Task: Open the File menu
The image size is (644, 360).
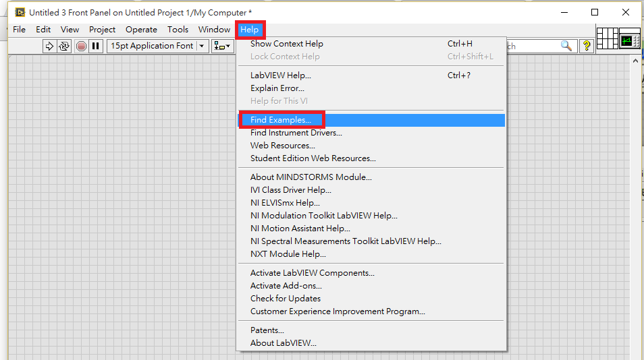Action: tap(19, 30)
